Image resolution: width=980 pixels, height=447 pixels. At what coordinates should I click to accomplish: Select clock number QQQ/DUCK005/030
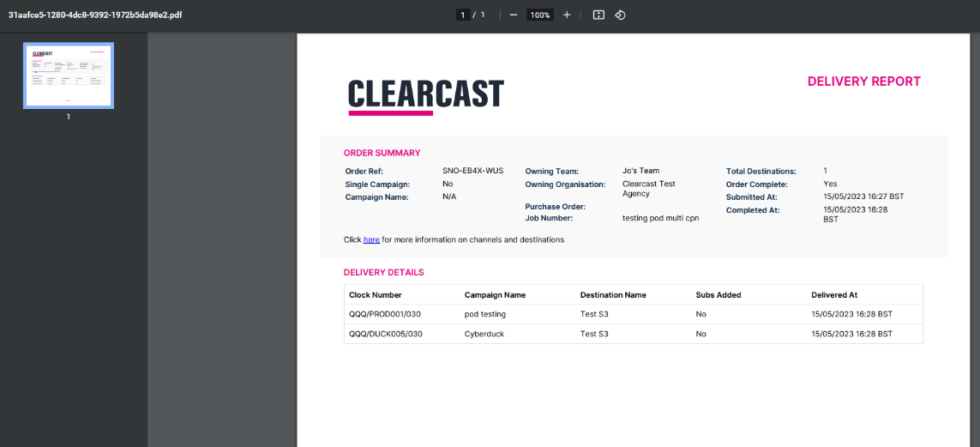386,334
